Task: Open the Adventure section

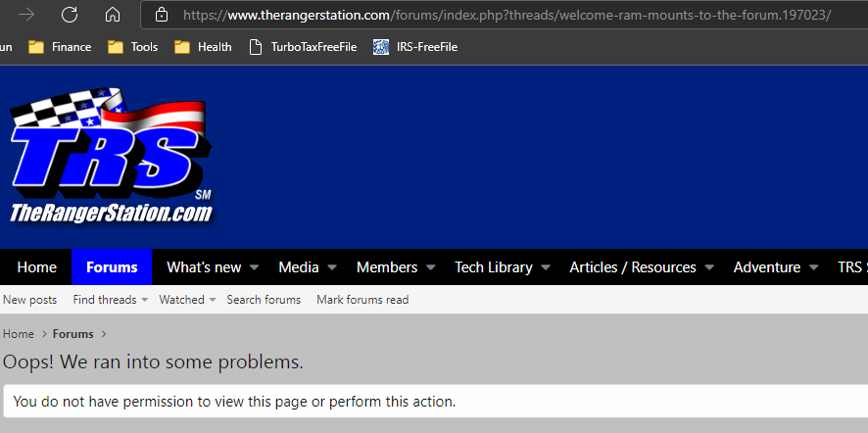Action: [767, 267]
